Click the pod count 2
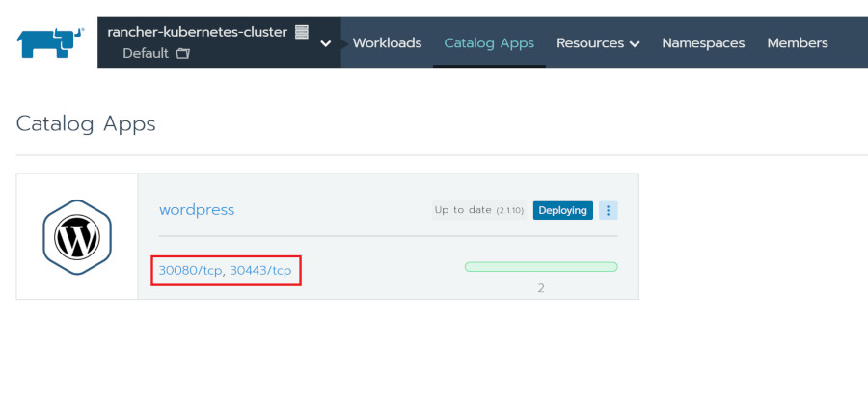 coord(541,288)
